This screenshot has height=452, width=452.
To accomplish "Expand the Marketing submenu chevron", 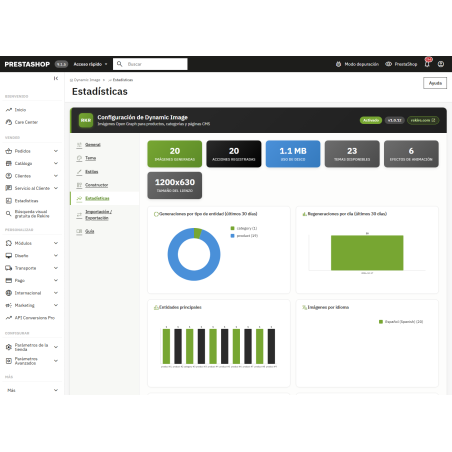I will 56,305.
